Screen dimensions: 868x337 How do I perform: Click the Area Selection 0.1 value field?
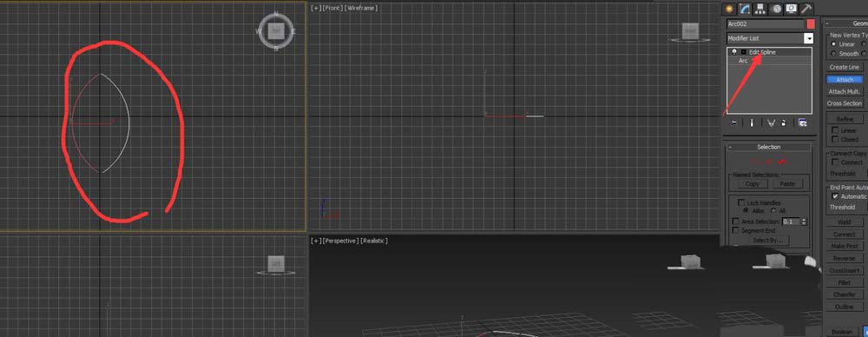pos(791,221)
